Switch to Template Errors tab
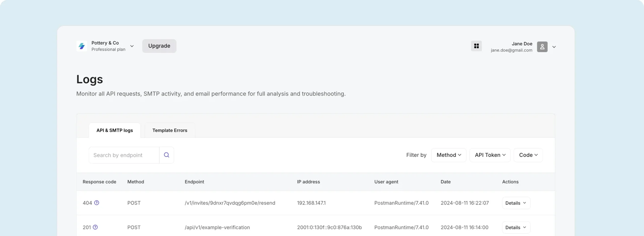Image resolution: width=644 pixels, height=236 pixels. pos(170,130)
